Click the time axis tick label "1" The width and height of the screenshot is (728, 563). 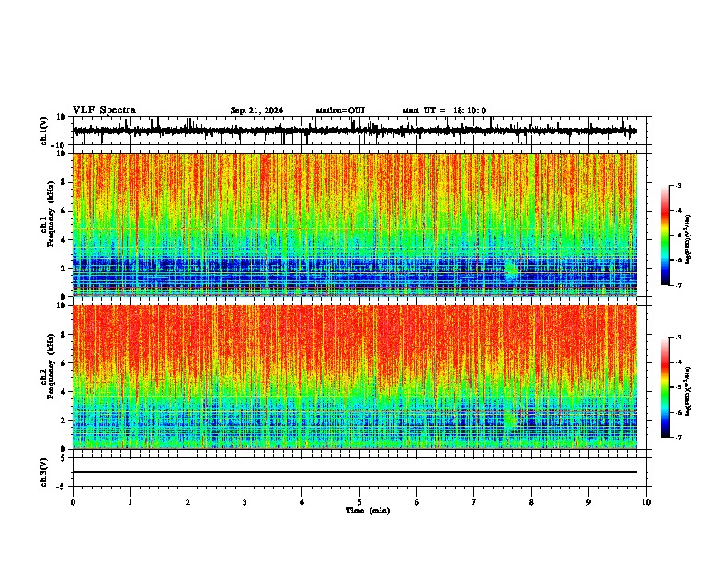(130, 502)
